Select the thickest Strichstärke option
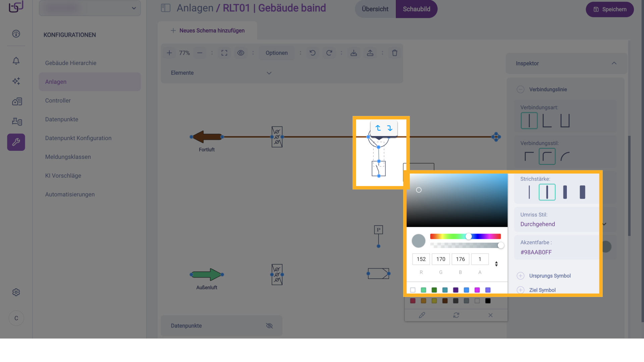644x362 pixels. (582, 192)
